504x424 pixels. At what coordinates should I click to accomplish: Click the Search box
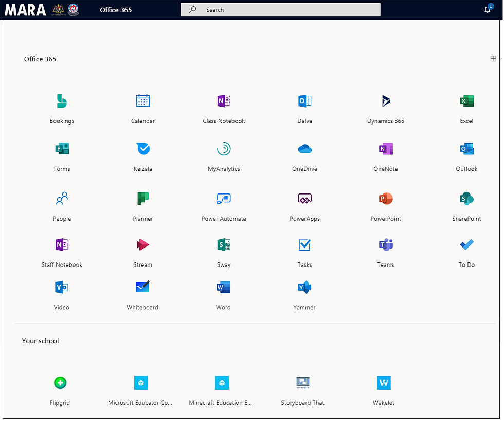pos(280,10)
